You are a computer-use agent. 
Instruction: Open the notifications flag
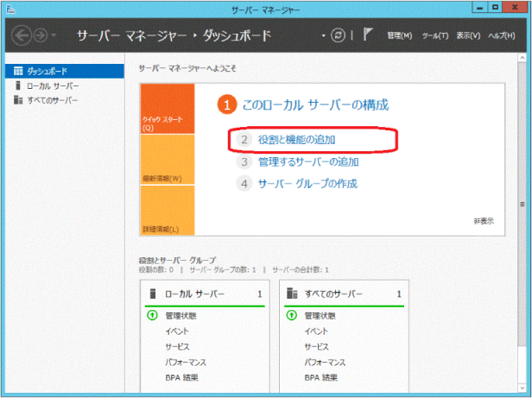367,35
